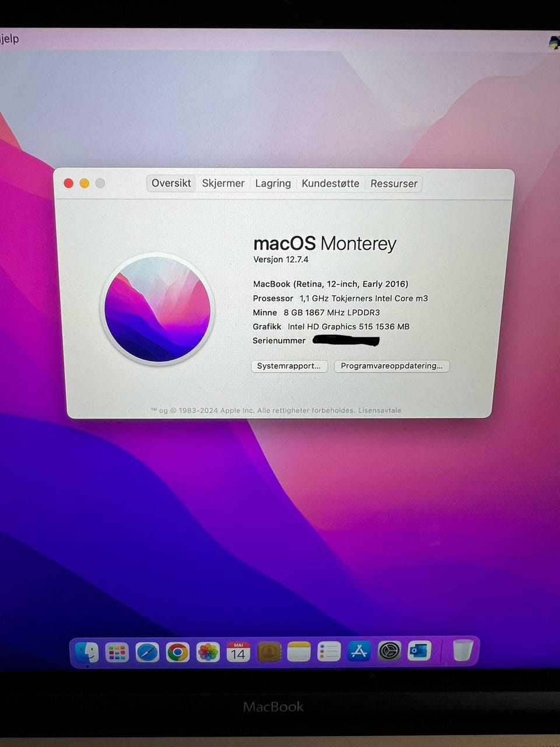The height and width of the screenshot is (747, 560).
Task: Switch to the Skjermer tab
Action: [223, 183]
